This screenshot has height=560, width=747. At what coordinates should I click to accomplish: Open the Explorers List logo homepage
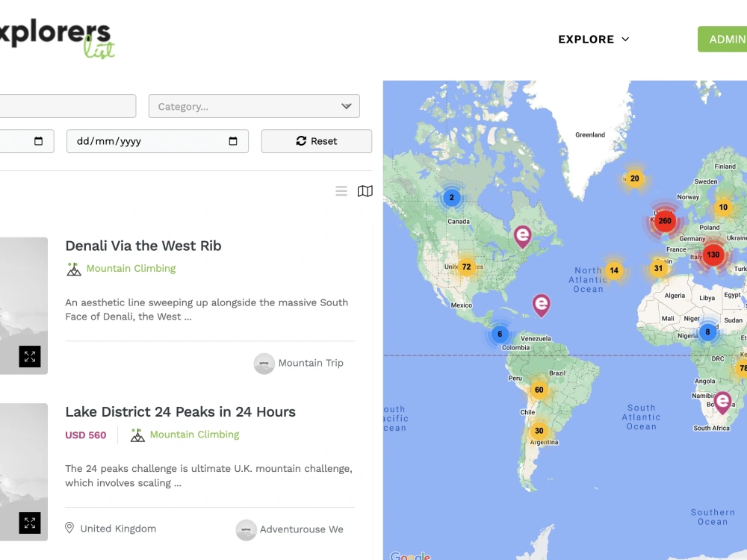point(58,39)
